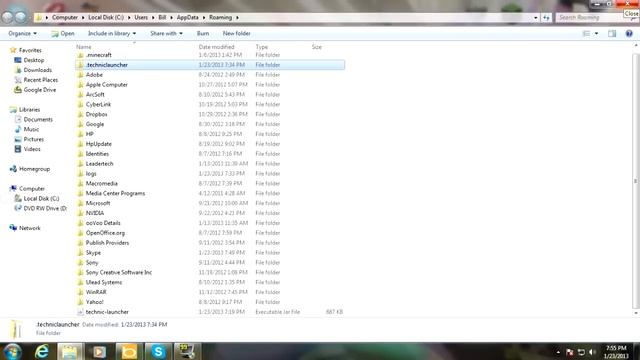
Task: Open Skype from the taskbar
Action: 158,351
